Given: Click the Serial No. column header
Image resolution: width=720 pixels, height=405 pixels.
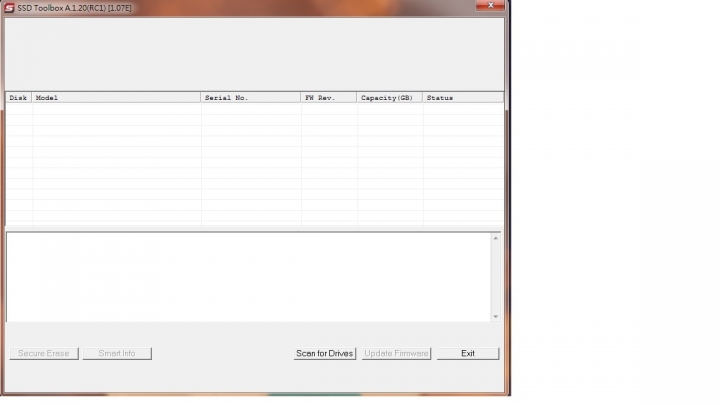Looking at the screenshot, I should click(251, 98).
